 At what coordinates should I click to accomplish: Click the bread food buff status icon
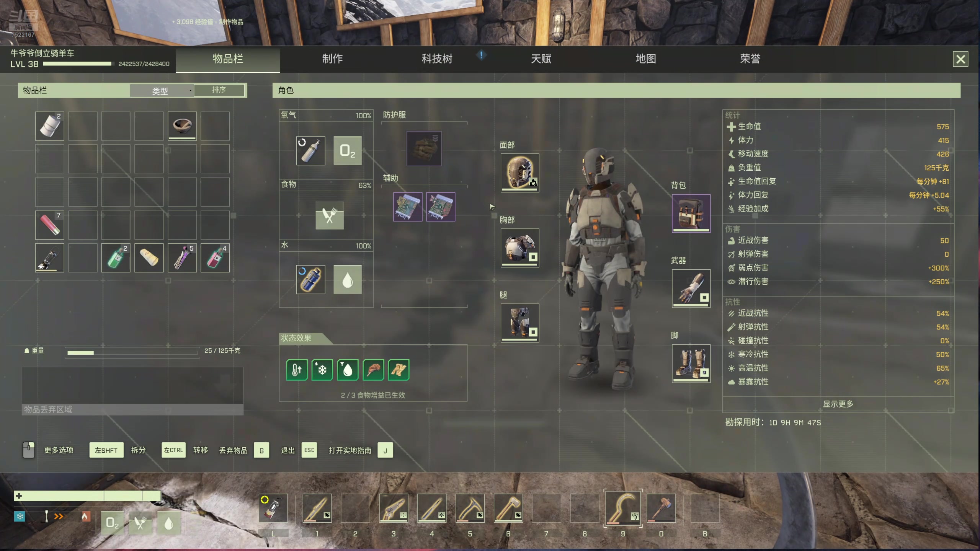pyautogui.click(x=399, y=370)
